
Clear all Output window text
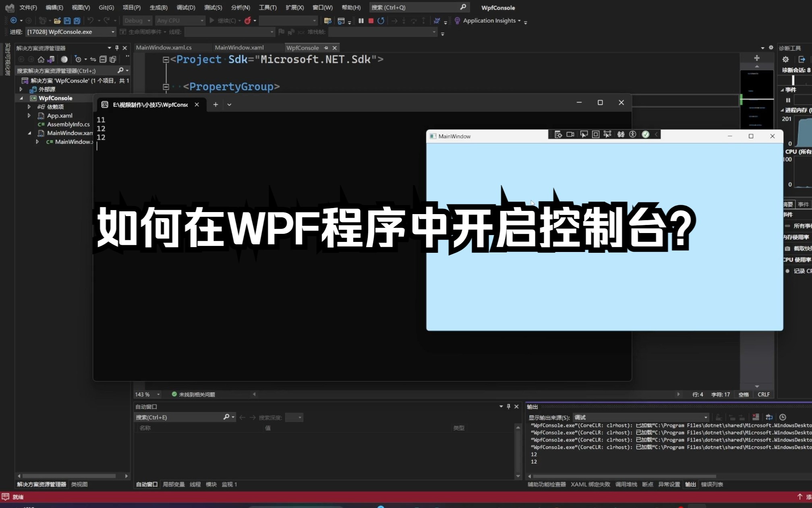(x=756, y=417)
